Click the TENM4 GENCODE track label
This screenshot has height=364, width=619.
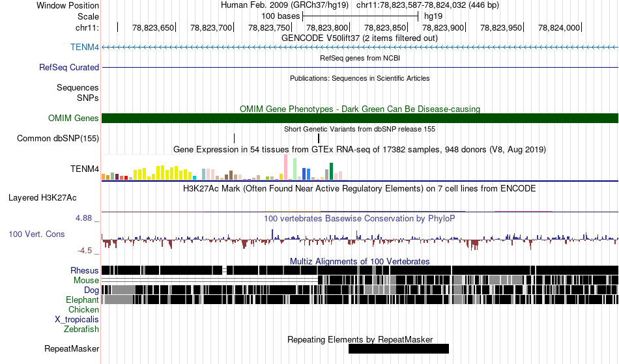pos(85,48)
